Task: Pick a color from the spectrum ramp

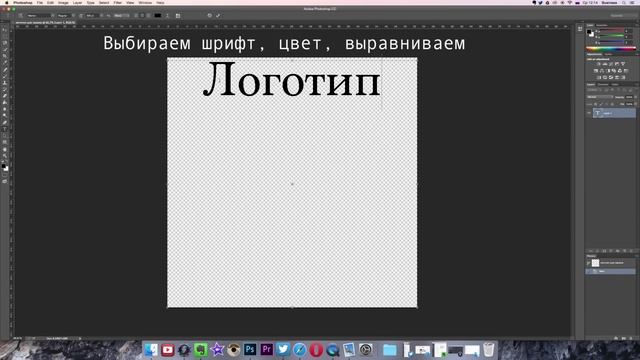Action: click(x=611, y=49)
